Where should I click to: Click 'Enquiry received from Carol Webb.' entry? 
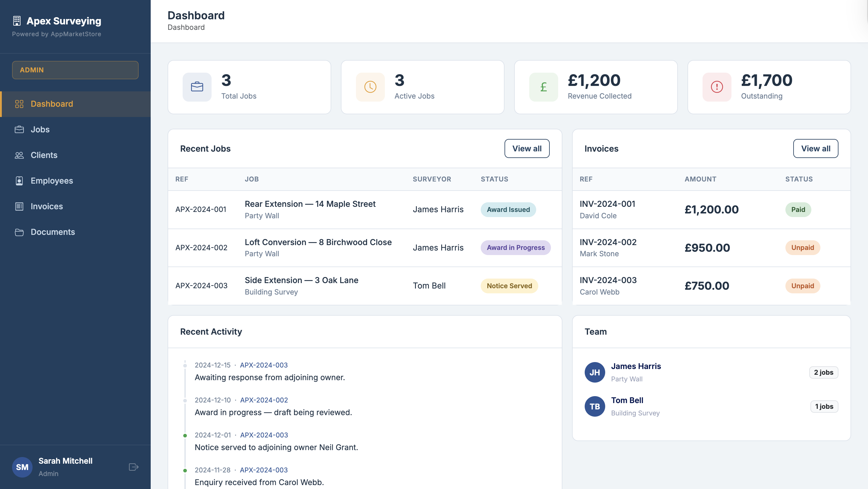tap(259, 482)
